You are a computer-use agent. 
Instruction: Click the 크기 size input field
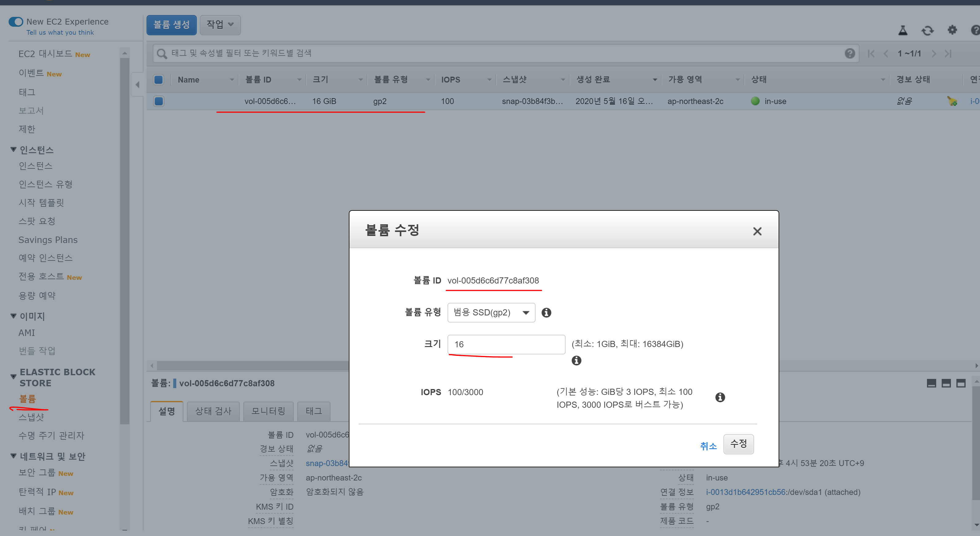tap(506, 345)
